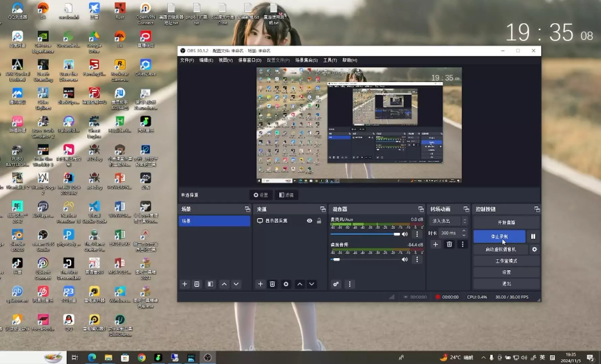Screen dimensions: 601x364
Task: Open source properties gear in Sources panel
Action: coord(286,284)
